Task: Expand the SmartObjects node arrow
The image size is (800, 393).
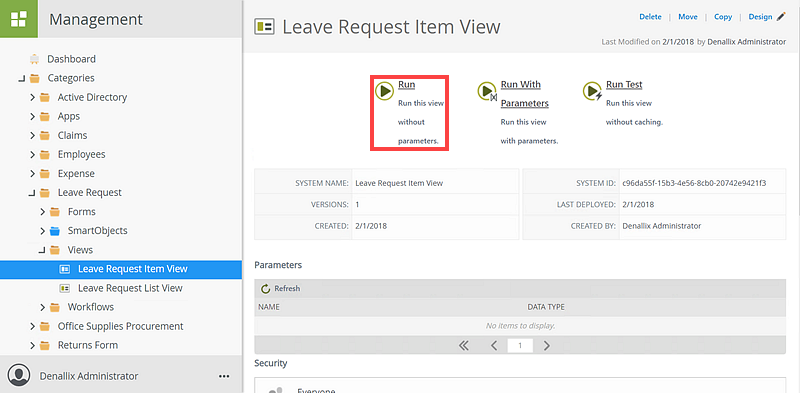Action: point(42,231)
